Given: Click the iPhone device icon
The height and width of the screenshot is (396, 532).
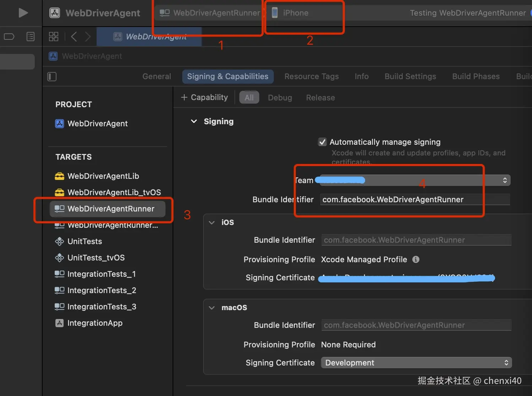Looking at the screenshot, I should tap(275, 13).
